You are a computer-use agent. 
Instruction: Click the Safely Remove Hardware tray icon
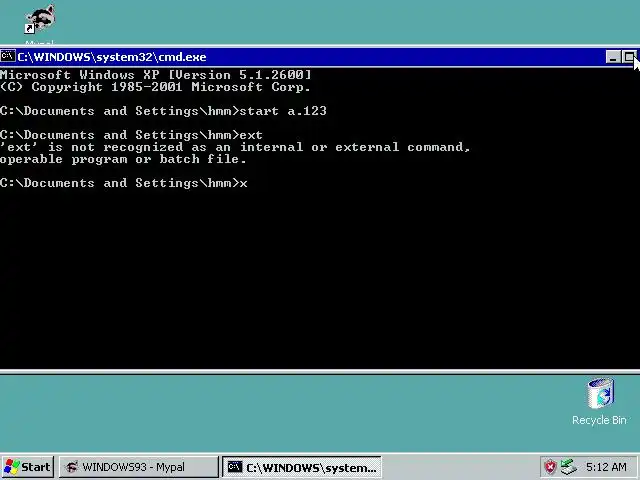[568, 467]
